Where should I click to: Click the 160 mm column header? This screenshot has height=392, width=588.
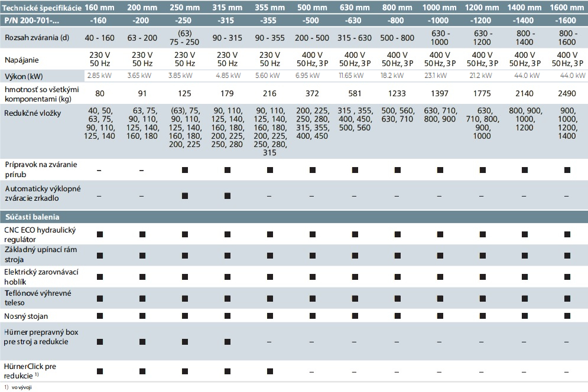[x=99, y=8]
